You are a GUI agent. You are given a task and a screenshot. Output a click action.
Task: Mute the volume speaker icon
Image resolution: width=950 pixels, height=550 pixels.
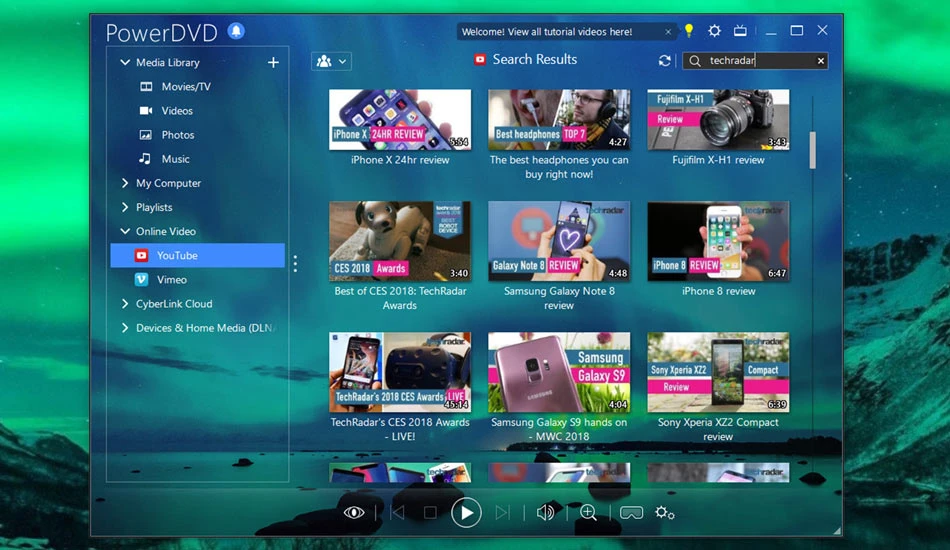point(545,513)
